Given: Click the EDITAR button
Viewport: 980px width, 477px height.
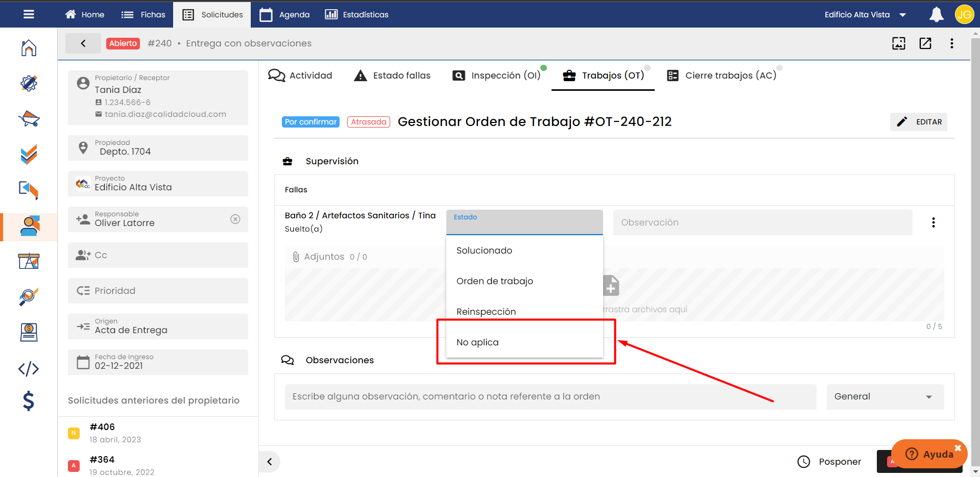Looking at the screenshot, I should click(918, 122).
